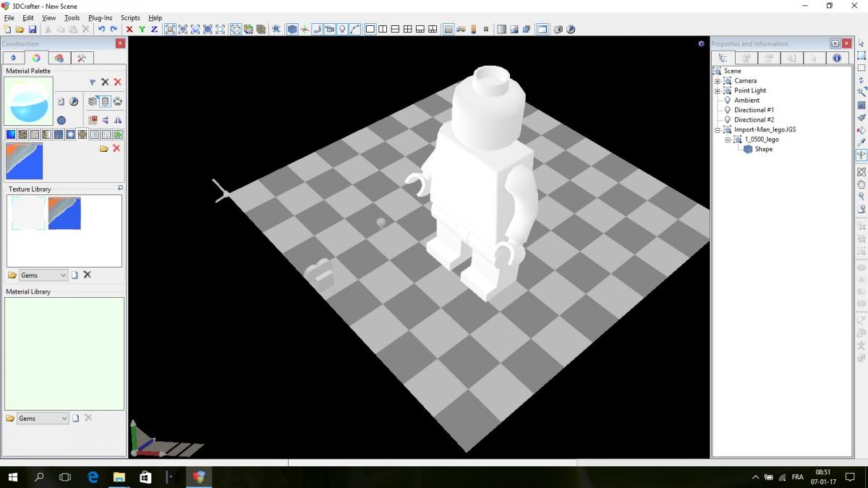This screenshot has height=488, width=868.
Task: Open the View menu
Action: tap(49, 17)
